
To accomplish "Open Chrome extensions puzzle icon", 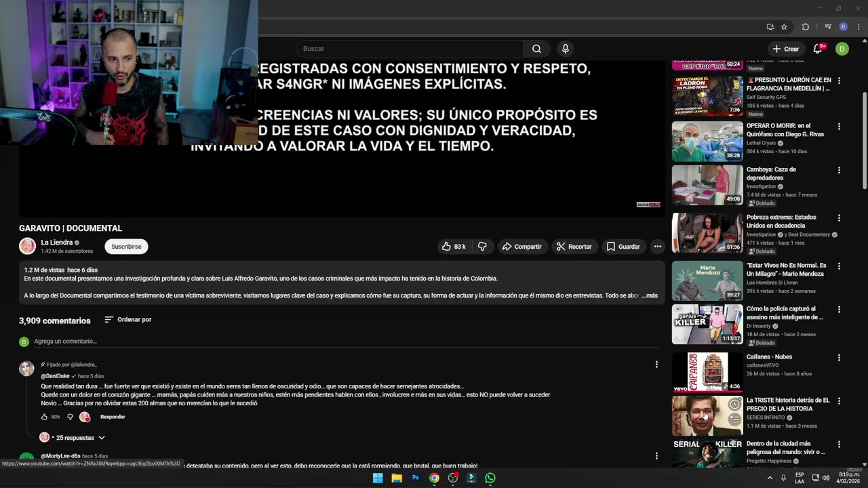I will pyautogui.click(x=806, y=27).
